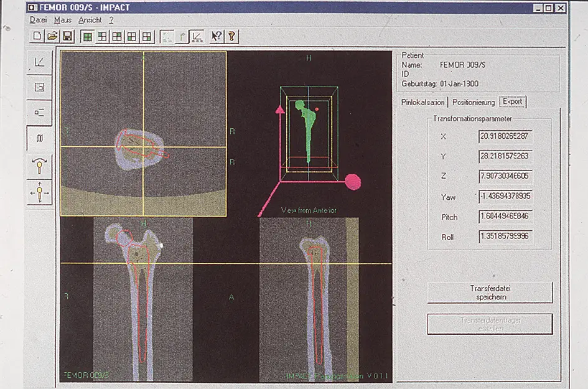Choose the move implant four-arrow tool
Screen dimensions: 588x389
pos(40,194)
